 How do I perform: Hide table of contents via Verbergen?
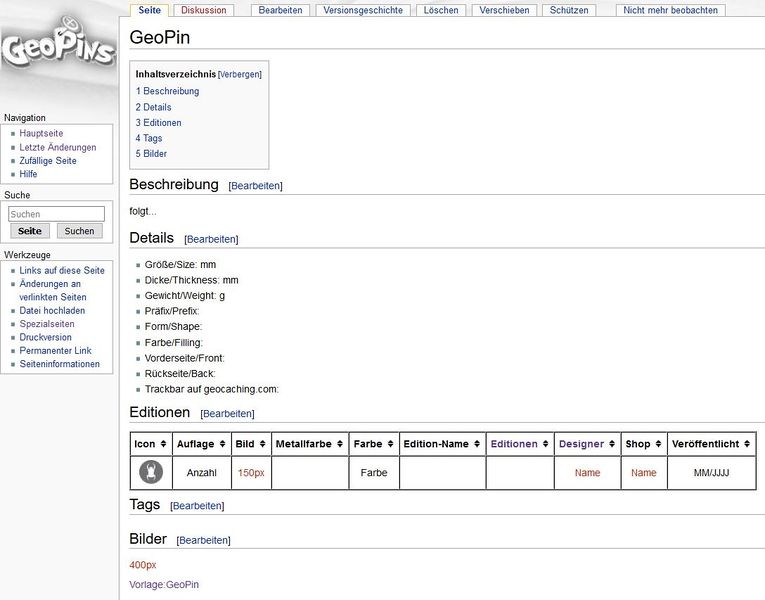240,74
